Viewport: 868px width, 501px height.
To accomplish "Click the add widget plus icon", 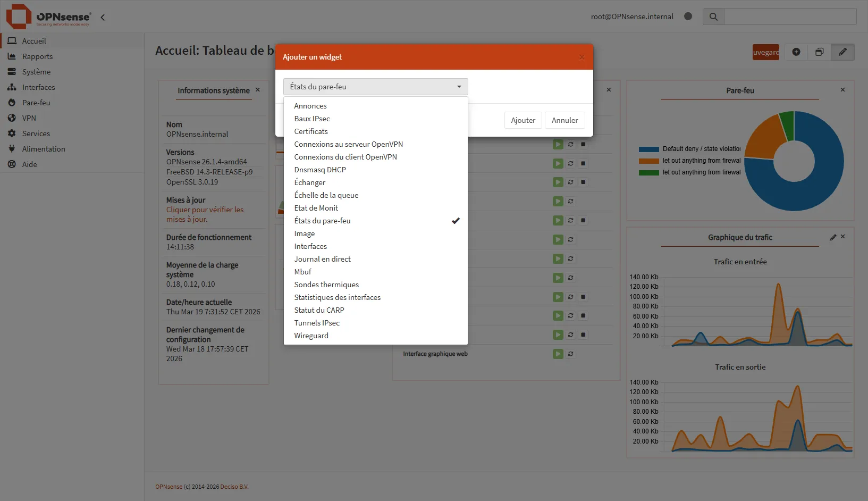I will 796,52.
